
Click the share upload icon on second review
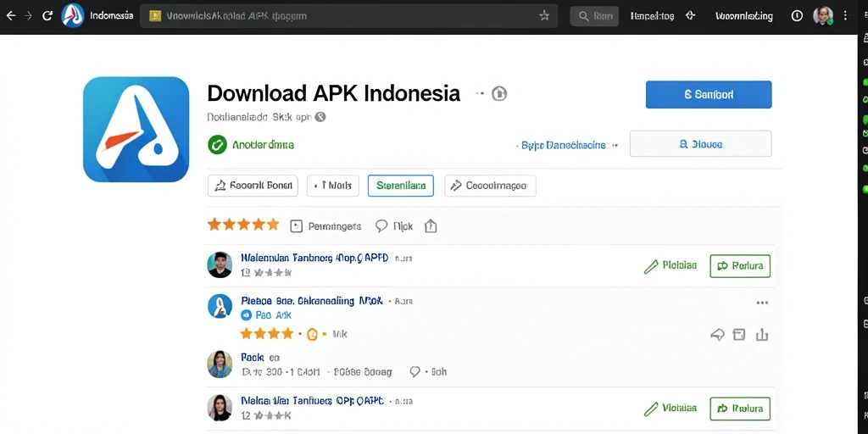pyautogui.click(x=762, y=334)
